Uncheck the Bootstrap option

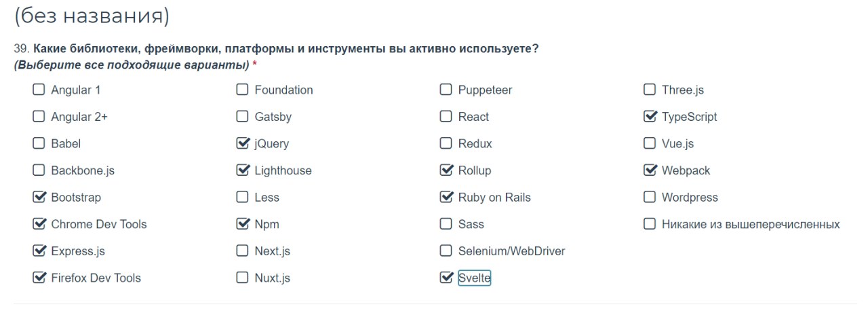tap(39, 197)
